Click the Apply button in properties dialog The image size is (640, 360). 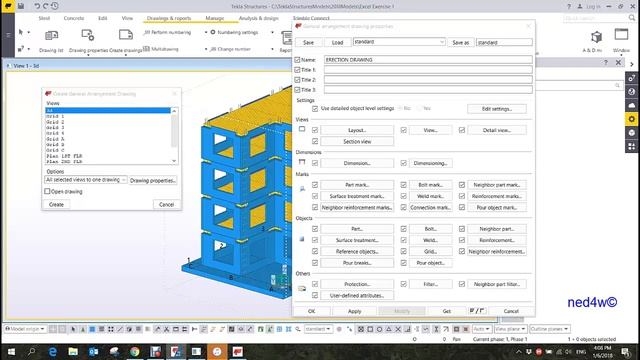(x=354, y=311)
